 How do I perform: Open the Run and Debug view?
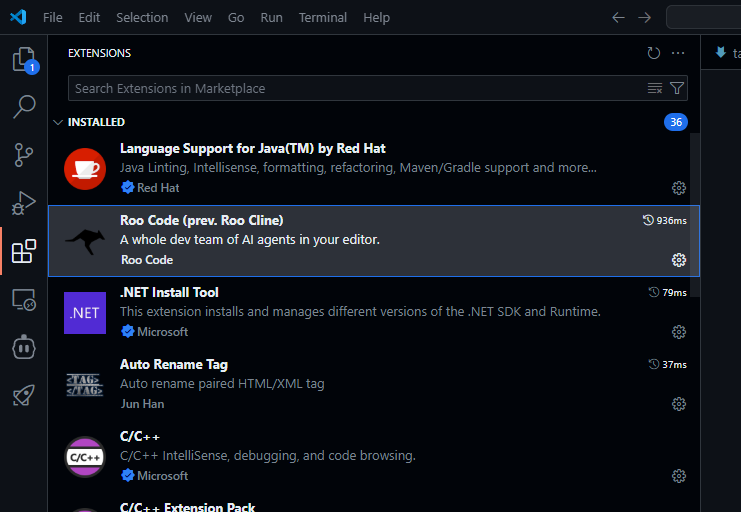[x=24, y=203]
